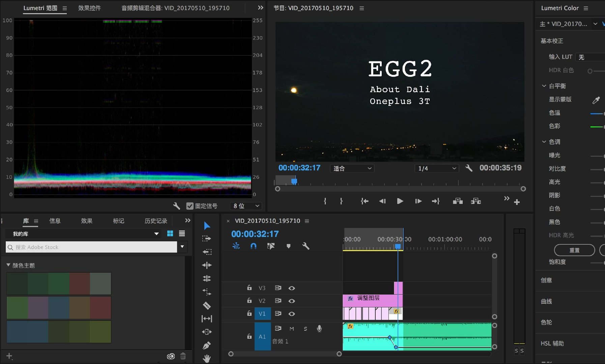The width and height of the screenshot is (605, 364).
Task: Open the 音频剪辑混合器 tab
Action: tap(175, 8)
